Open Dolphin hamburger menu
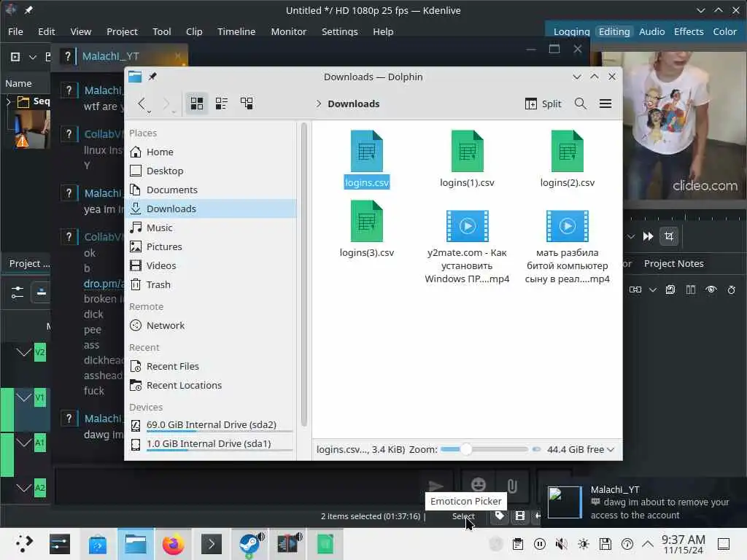The width and height of the screenshot is (747, 560). pyautogui.click(x=605, y=104)
